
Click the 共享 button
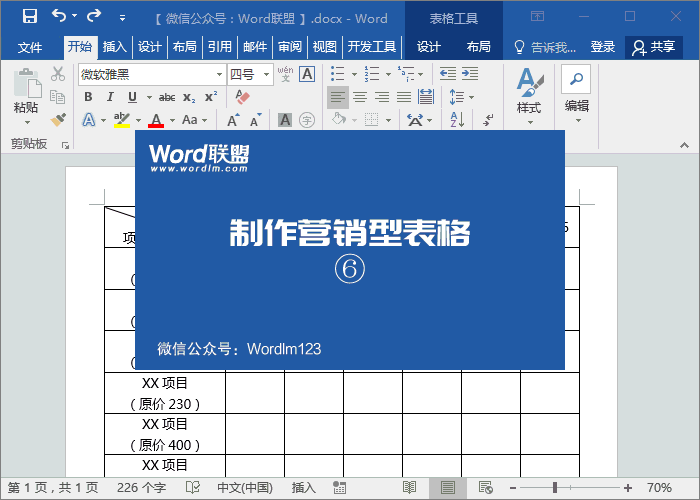tap(654, 47)
